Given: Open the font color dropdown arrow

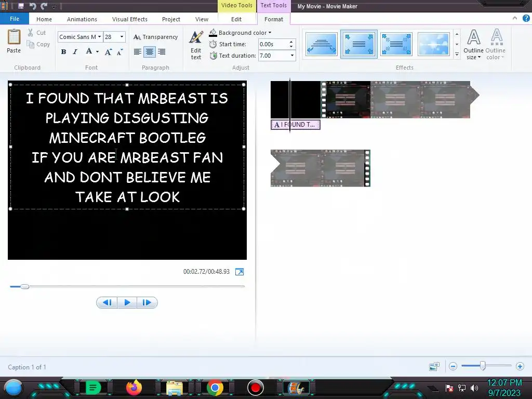Looking at the screenshot, I should tap(97, 52).
